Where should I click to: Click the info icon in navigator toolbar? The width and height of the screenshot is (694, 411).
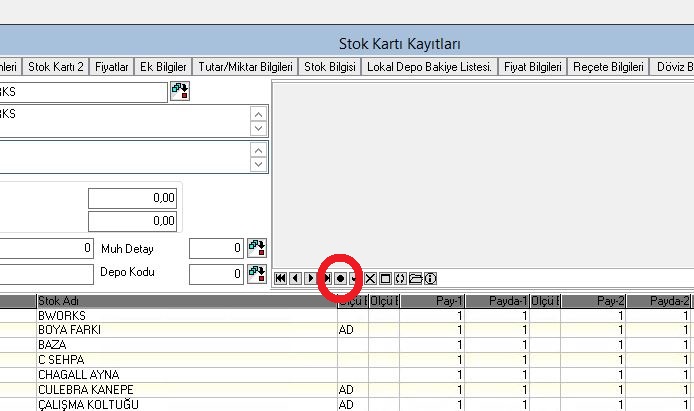coord(430,278)
